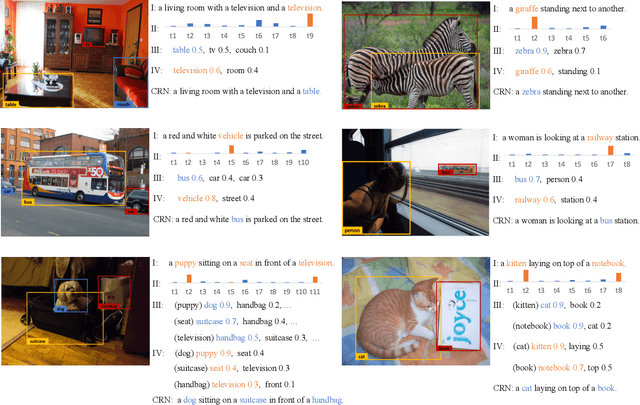Click the orange t9 bar in living room chart
The image size is (640, 405).
310,20
